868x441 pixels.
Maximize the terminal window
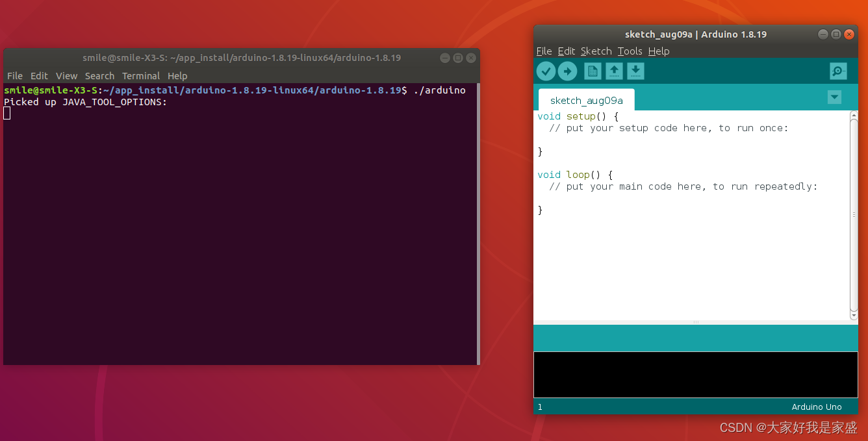[458, 58]
